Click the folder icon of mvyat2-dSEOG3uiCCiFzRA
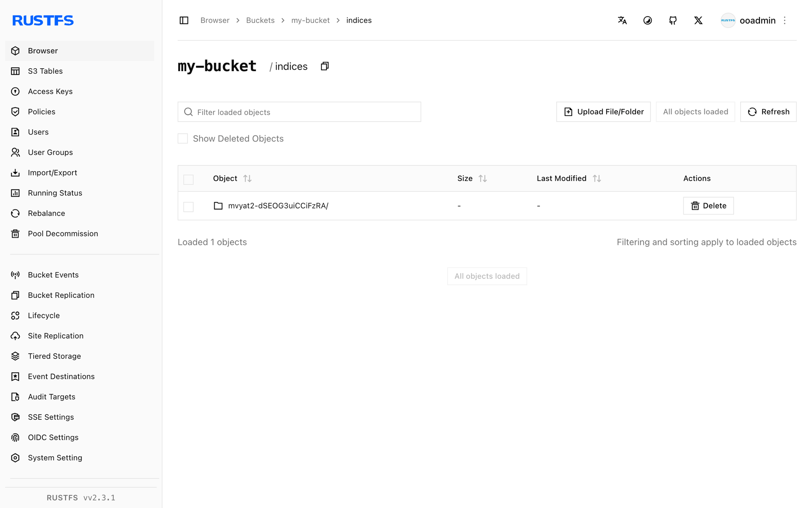Screen dimensions: 812x508 [218, 206]
